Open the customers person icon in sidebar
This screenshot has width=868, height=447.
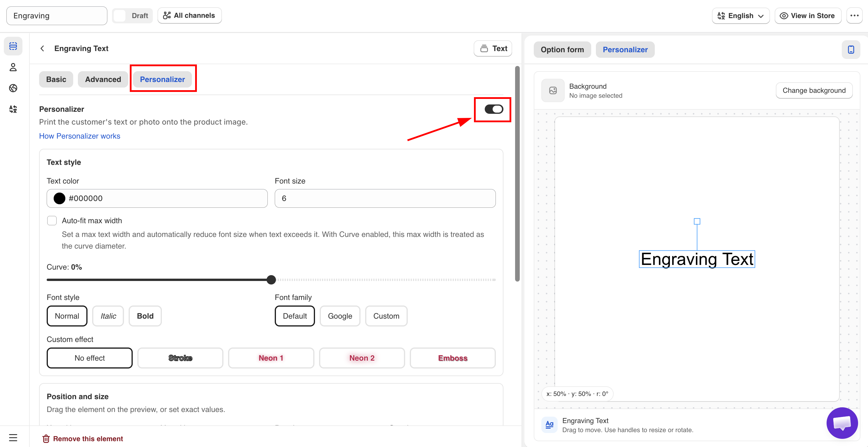pyautogui.click(x=13, y=67)
